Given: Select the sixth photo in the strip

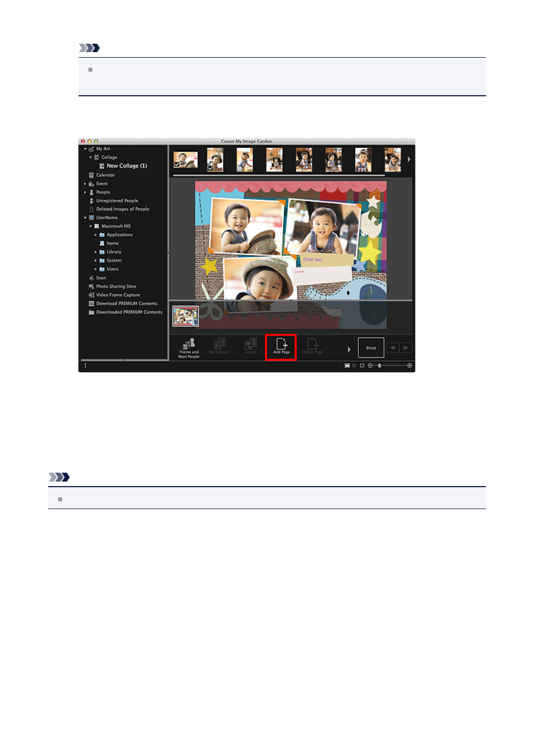Looking at the screenshot, I should (x=334, y=160).
